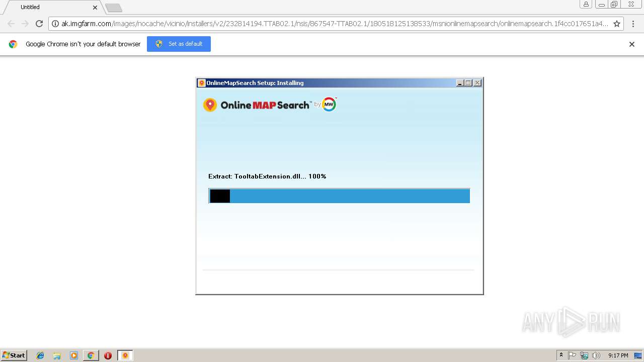Launch Internet Explorer from taskbar

tap(40, 355)
